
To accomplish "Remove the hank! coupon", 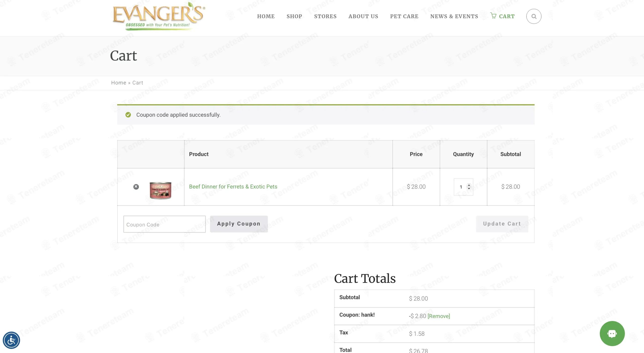I will [x=439, y=316].
